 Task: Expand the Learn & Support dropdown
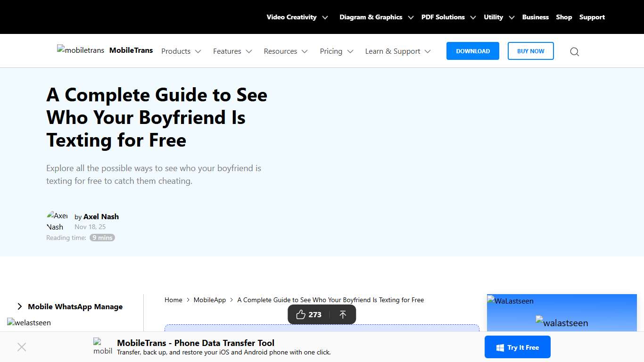(x=397, y=51)
